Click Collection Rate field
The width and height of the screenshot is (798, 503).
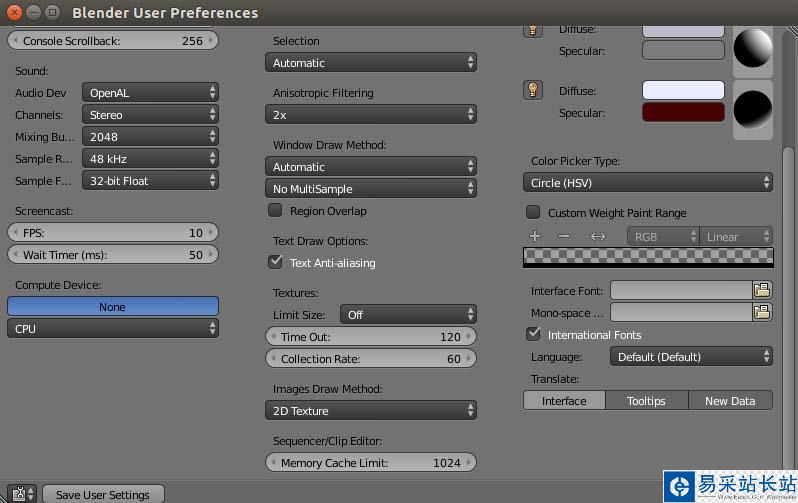[x=371, y=358]
